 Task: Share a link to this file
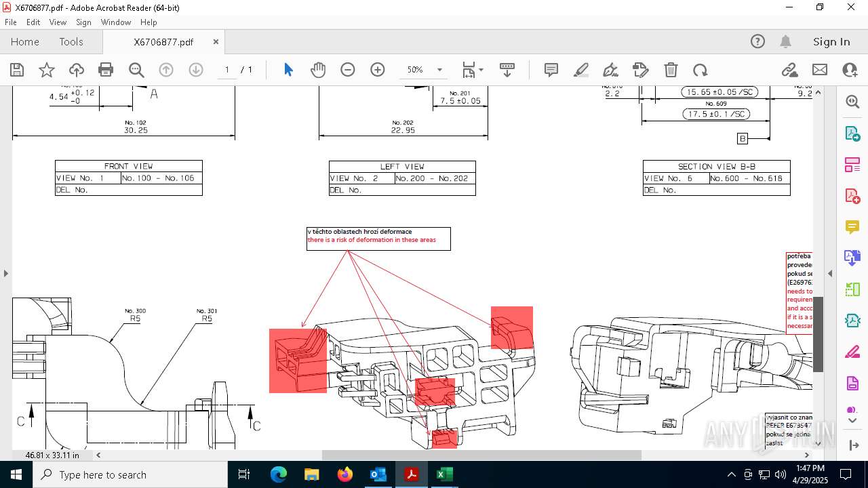point(789,70)
